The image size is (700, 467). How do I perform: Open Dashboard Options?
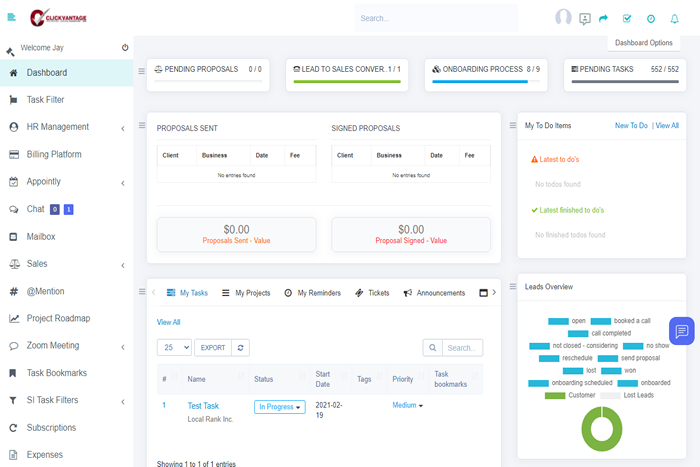click(x=643, y=43)
